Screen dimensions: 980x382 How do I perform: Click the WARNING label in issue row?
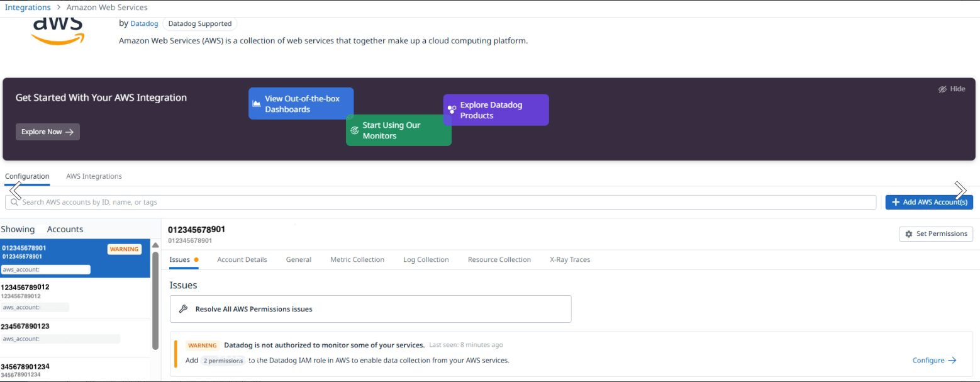click(203, 345)
